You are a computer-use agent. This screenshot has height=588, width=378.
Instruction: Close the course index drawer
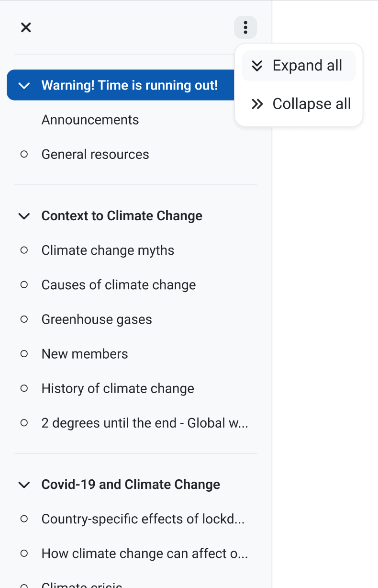click(x=26, y=27)
